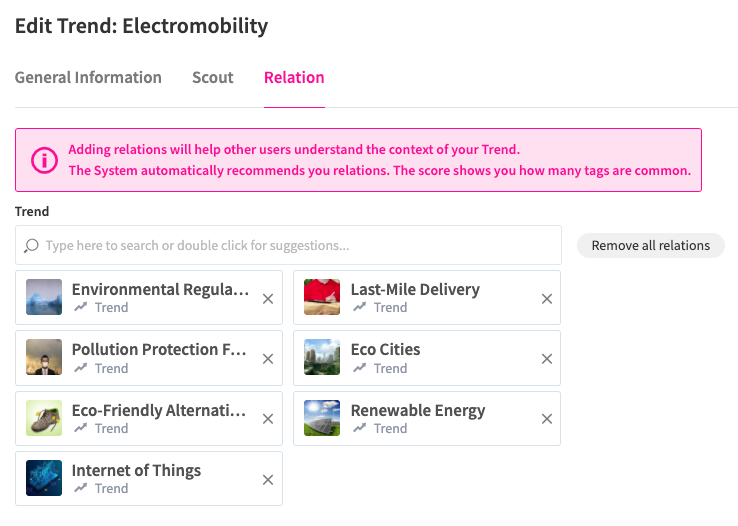The height and width of the screenshot is (526, 738).
Task: Click the Internet of Things thumbnail
Action: click(44, 478)
